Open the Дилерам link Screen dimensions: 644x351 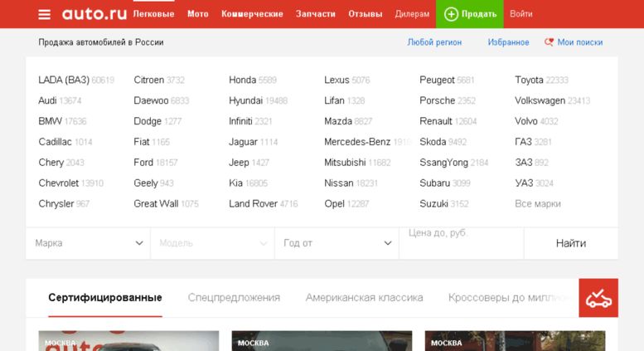(412, 14)
